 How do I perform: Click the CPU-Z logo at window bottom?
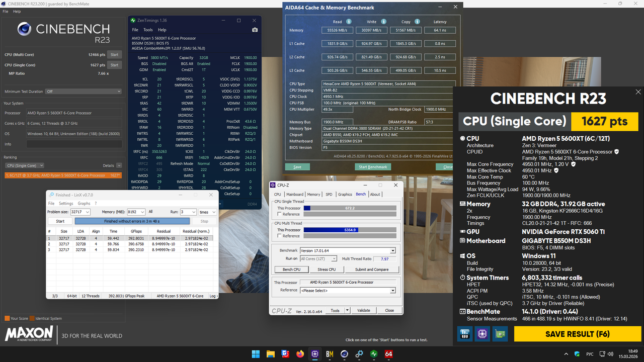click(x=282, y=311)
